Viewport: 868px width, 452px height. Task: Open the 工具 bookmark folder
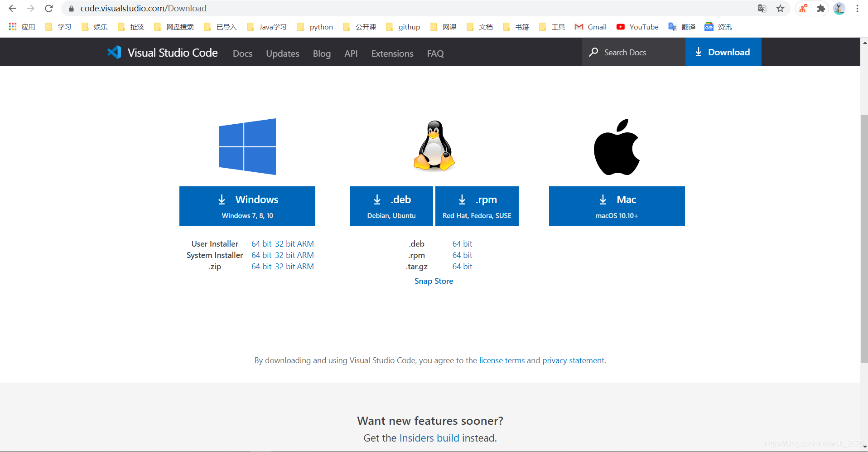click(x=552, y=27)
